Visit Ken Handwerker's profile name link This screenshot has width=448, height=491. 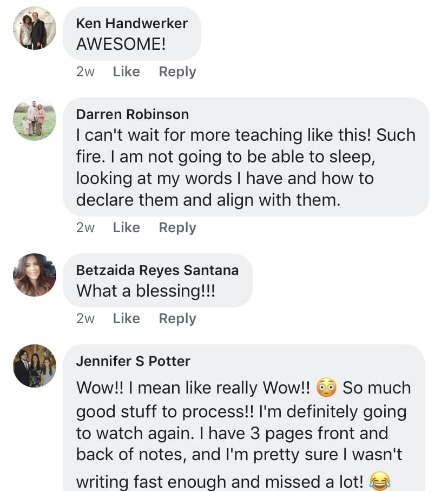[x=132, y=23]
